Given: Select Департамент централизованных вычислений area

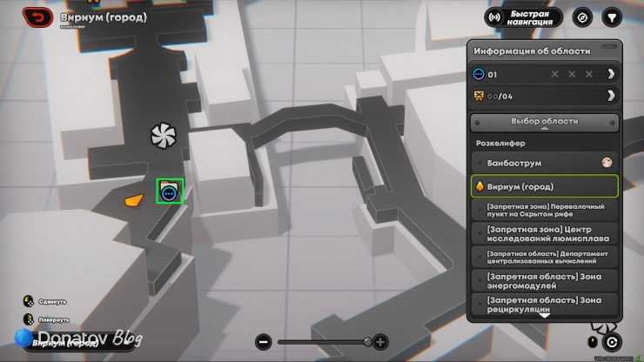Looking at the screenshot, I should click(545, 258).
